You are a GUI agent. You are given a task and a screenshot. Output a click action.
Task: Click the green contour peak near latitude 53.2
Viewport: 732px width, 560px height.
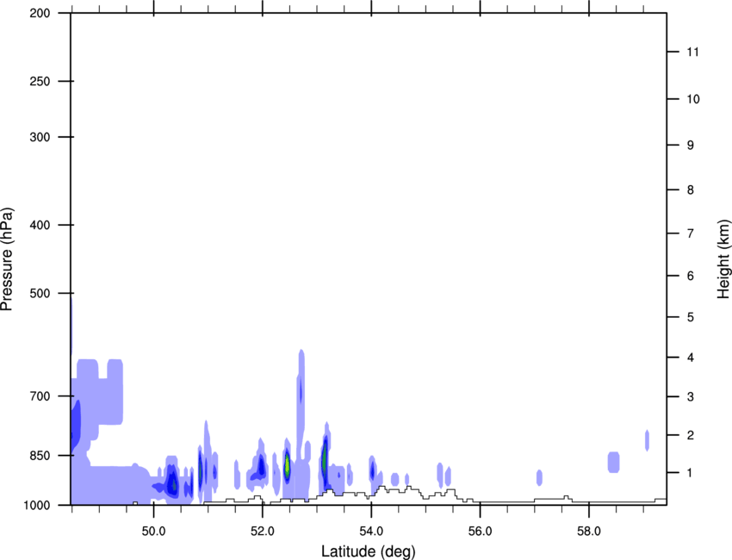[325, 460]
